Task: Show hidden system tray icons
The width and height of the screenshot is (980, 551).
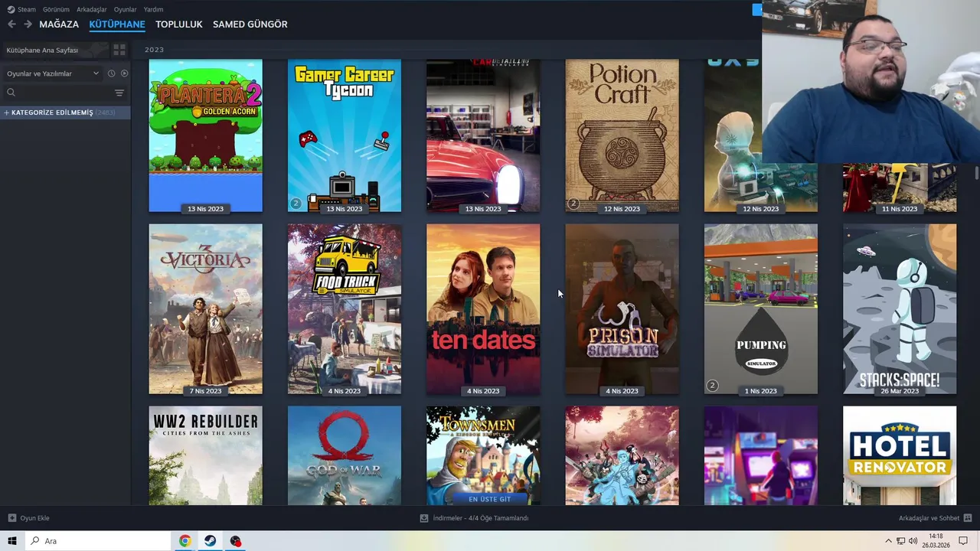Action: pos(888,541)
